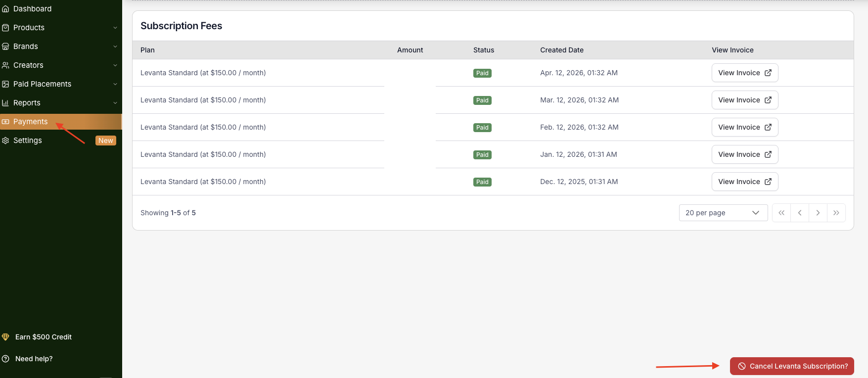Click the Brands storefront icon

(5, 47)
